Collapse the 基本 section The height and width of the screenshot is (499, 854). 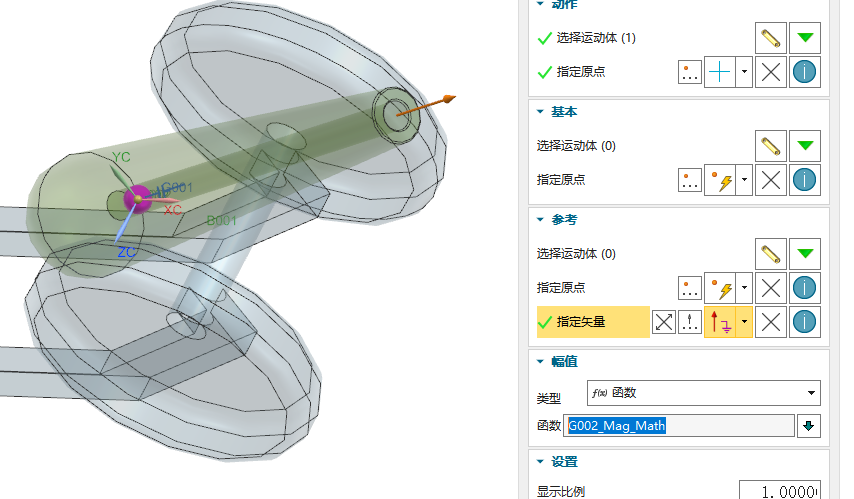(541, 112)
